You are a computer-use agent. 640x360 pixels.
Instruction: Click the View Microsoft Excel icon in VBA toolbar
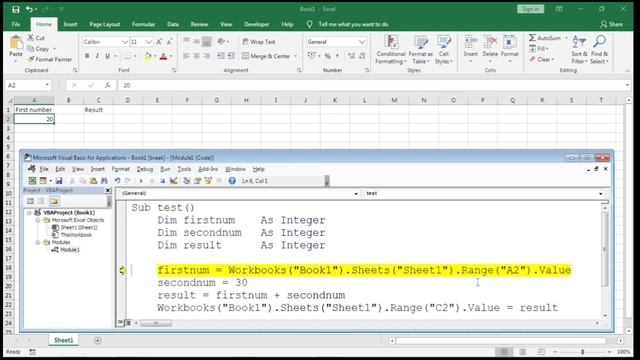[32, 181]
